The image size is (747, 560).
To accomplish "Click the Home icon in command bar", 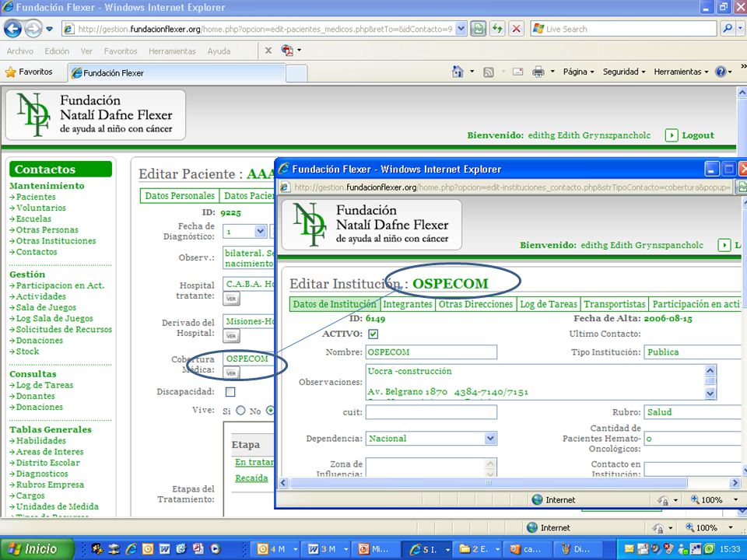I will click(x=458, y=72).
